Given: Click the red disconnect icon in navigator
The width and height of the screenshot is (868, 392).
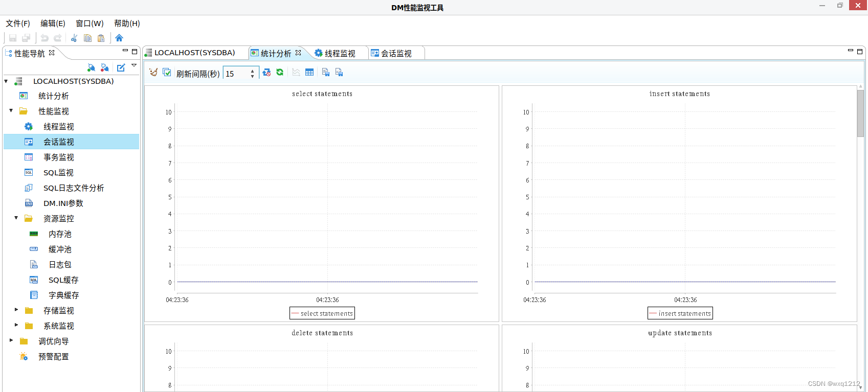Looking at the screenshot, I should point(105,67).
